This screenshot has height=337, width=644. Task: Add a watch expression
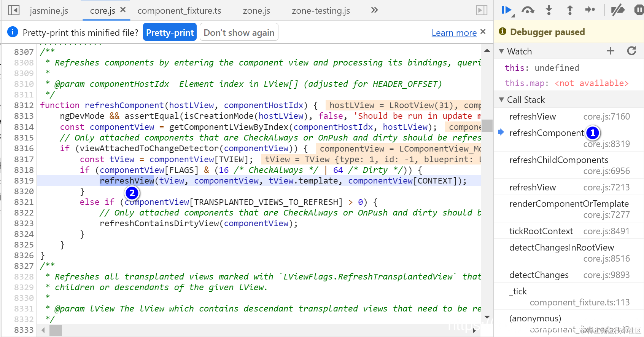pos(611,51)
